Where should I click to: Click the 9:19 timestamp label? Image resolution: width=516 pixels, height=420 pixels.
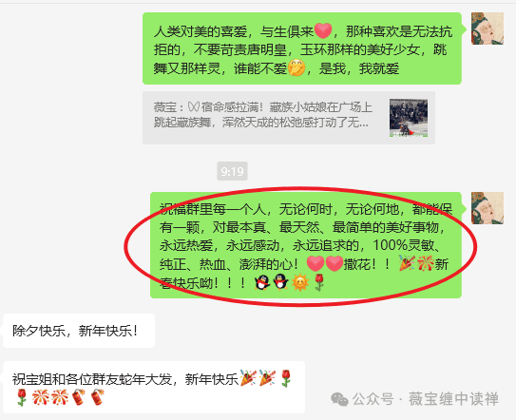tap(232, 171)
